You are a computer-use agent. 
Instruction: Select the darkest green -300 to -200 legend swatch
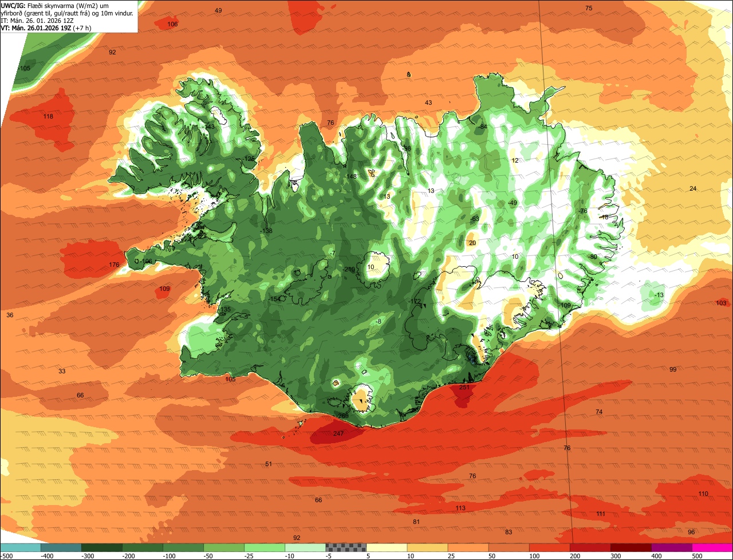tap(101, 547)
